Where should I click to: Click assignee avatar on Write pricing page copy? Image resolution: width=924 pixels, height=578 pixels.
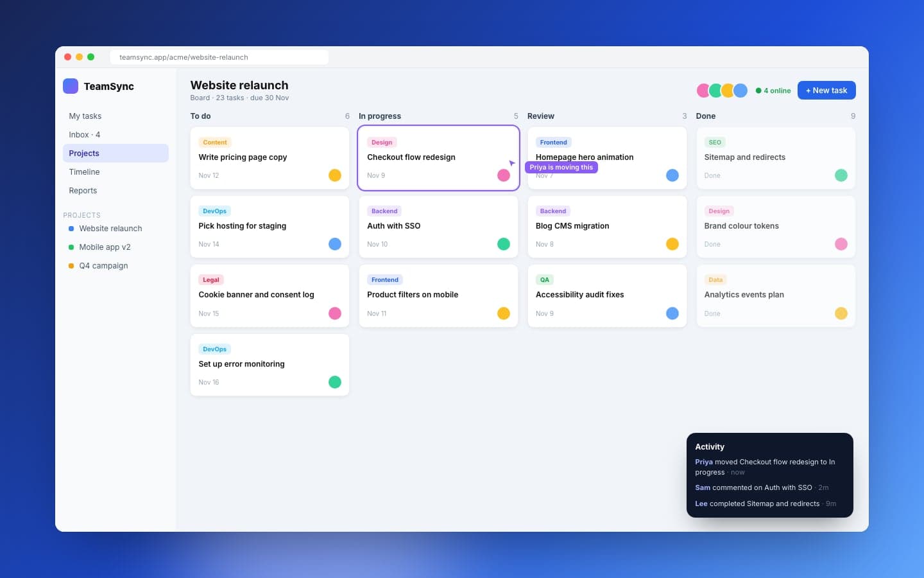click(335, 175)
